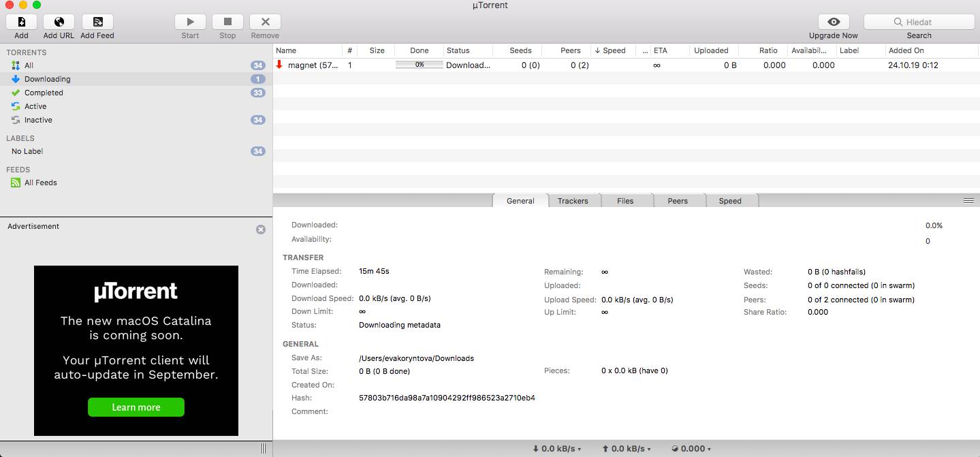Sort by the # queue order column
Image resolution: width=980 pixels, height=457 pixels.
point(350,50)
